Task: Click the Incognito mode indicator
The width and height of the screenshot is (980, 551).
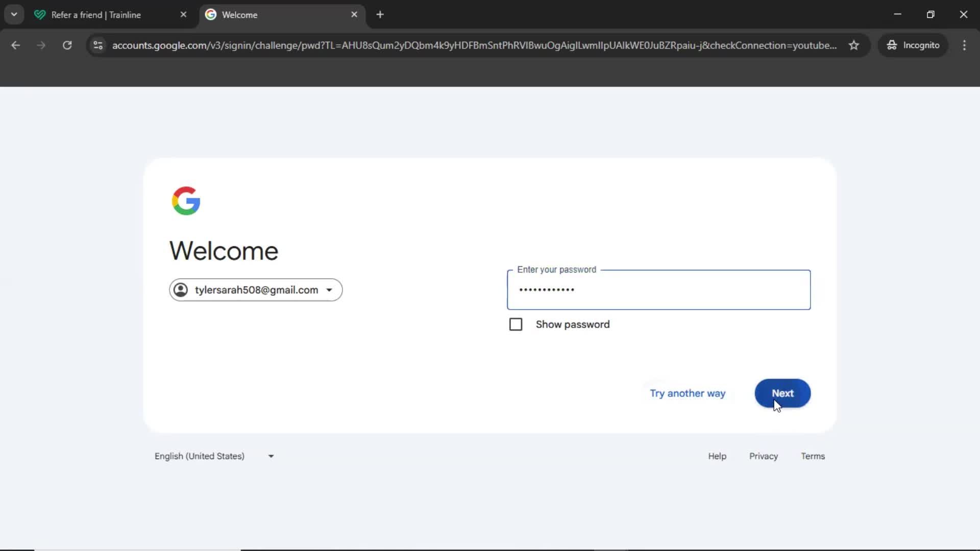Action: [913, 45]
